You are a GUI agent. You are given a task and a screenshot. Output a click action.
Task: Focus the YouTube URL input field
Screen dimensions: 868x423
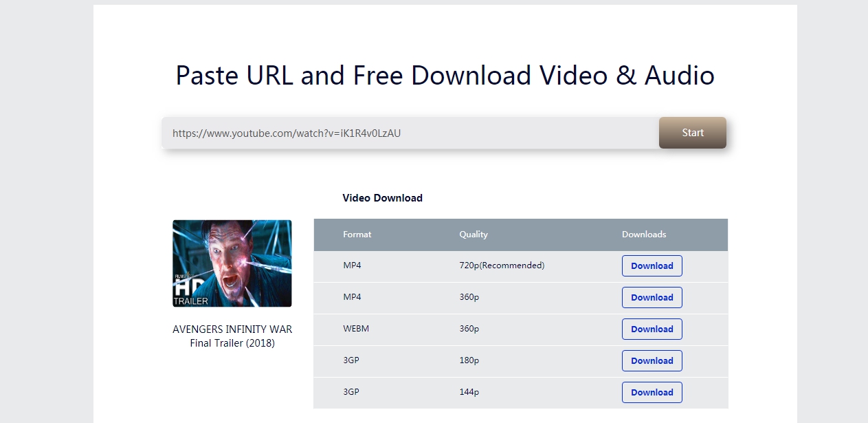(x=410, y=133)
